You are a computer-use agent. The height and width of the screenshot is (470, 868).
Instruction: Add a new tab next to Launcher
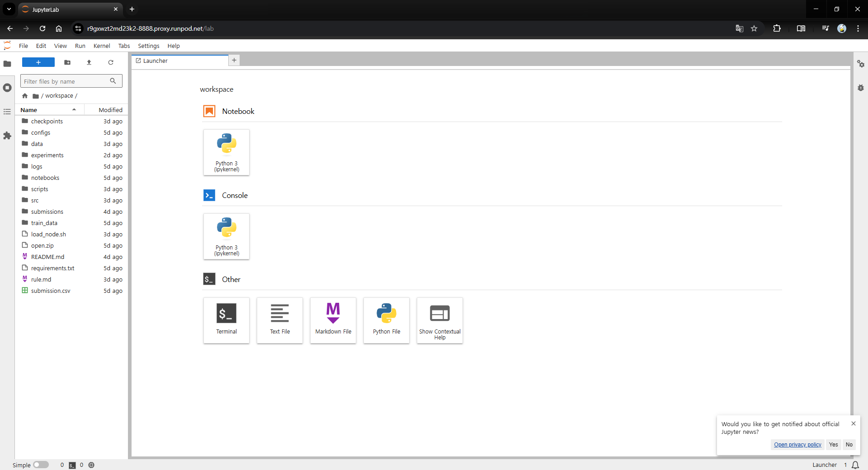click(234, 60)
